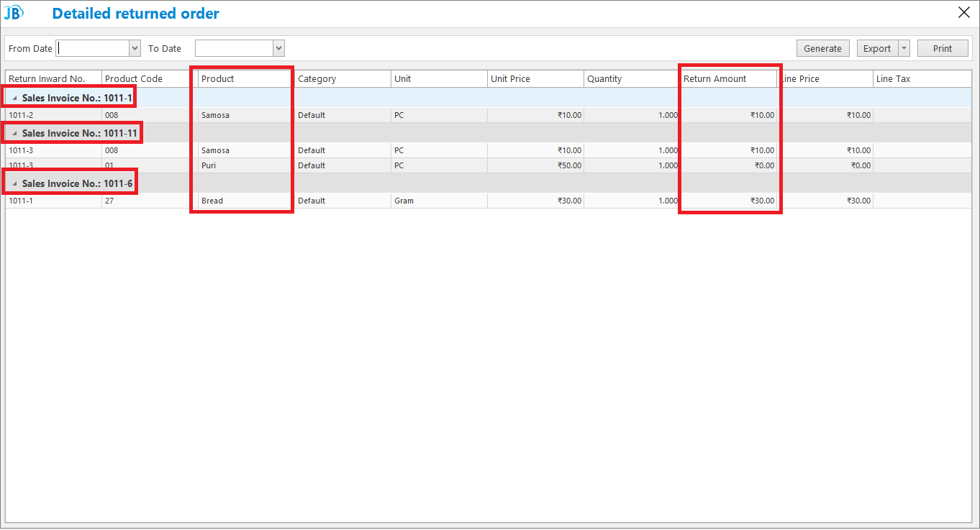980x530 pixels.
Task: Sort by Quantity column header
Action: (632, 79)
